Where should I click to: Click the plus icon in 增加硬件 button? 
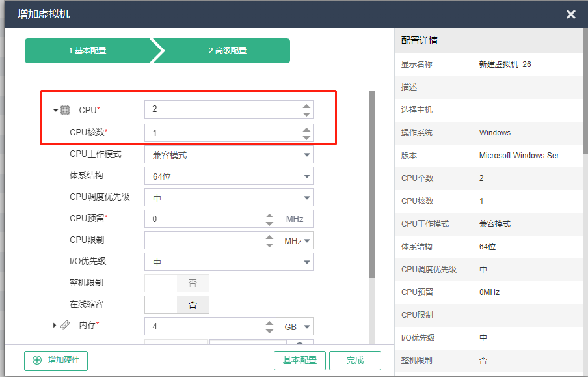37,360
